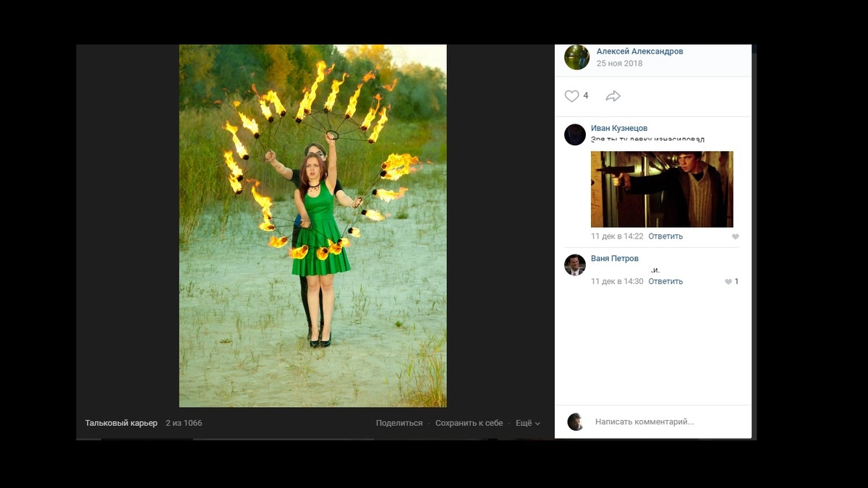This screenshot has width=868, height=488.
Task: Reply to the 14:30 comment via Ответить
Action: click(665, 281)
